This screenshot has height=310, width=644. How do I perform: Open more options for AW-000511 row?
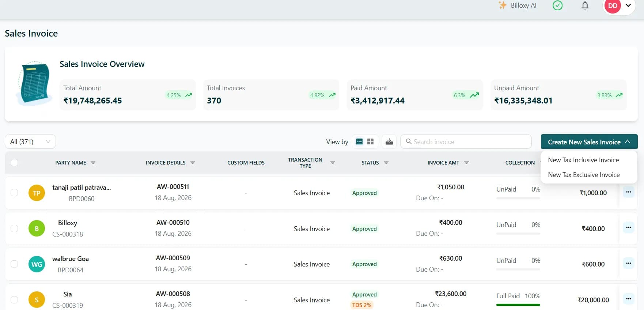tap(628, 192)
